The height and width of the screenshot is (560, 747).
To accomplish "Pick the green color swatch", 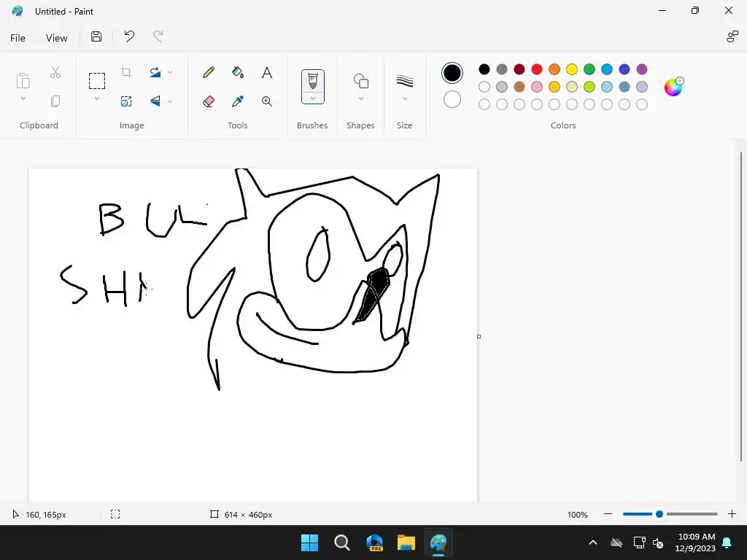I will pos(589,69).
